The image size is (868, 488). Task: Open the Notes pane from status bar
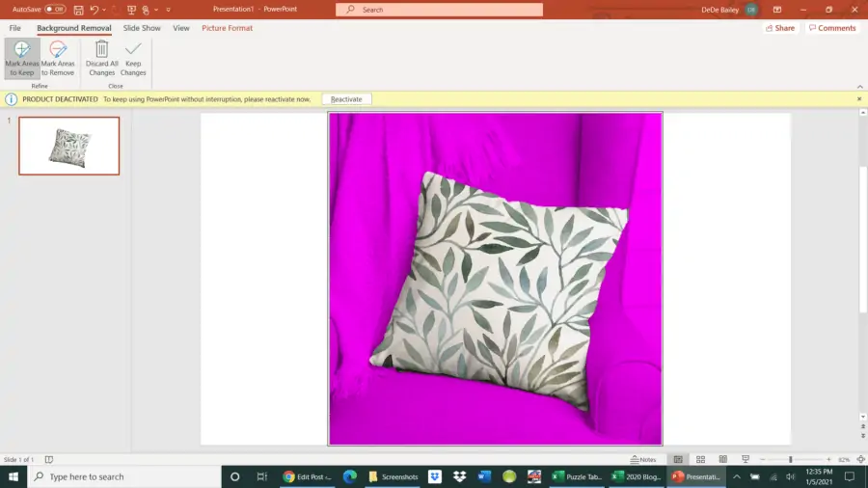tap(643, 459)
